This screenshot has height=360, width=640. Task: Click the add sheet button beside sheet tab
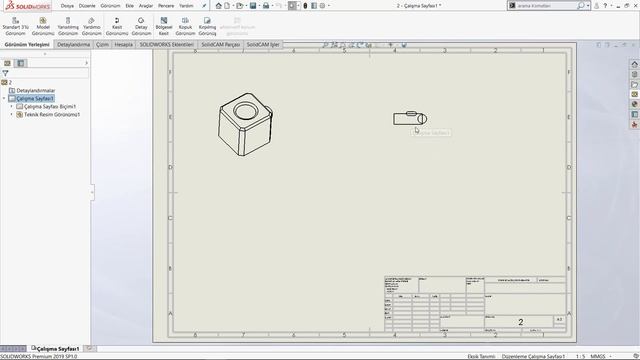pos(89,348)
